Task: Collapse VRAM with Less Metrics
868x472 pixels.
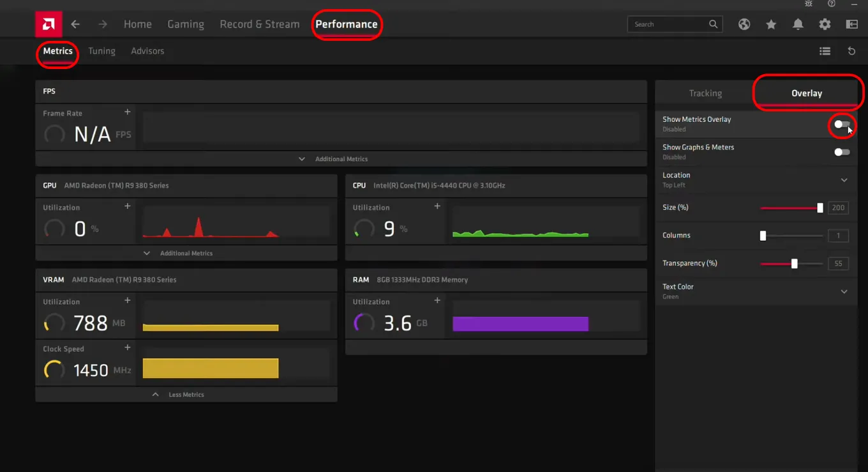Action: [186, 395]
